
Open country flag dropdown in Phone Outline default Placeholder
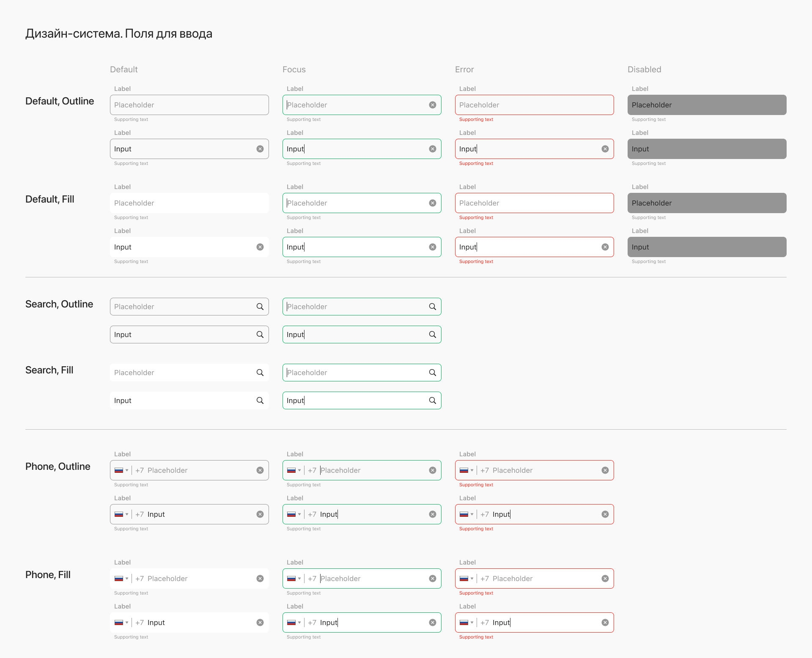[x=121, y=470]
